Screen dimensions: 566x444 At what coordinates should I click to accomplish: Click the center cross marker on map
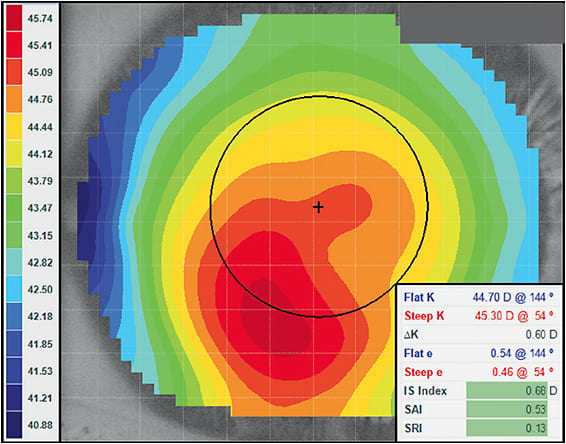pyautogui.click(x=318, y=207)
